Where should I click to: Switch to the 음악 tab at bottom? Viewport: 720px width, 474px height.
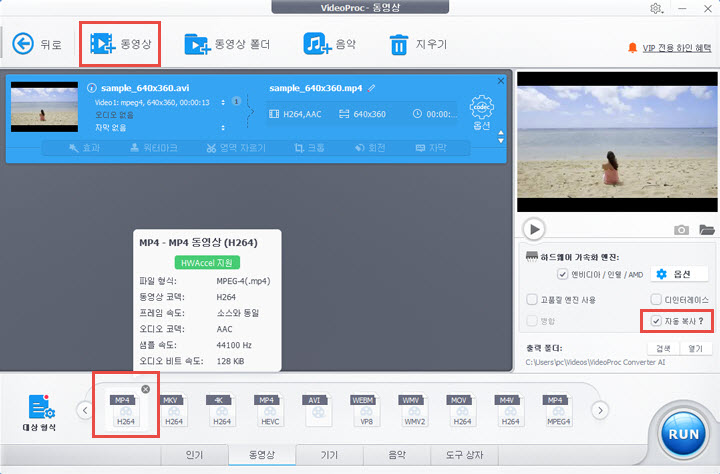397,455
